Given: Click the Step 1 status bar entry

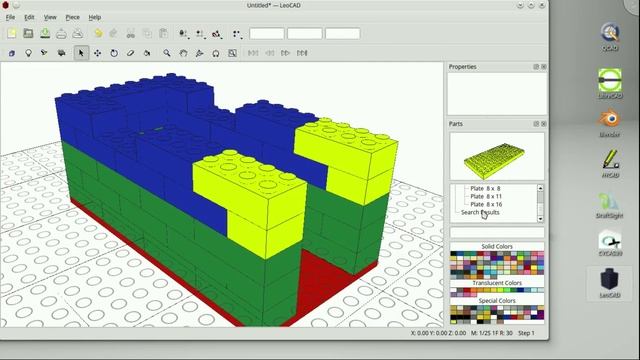Looking at the screenshot, I should (526, 333).
